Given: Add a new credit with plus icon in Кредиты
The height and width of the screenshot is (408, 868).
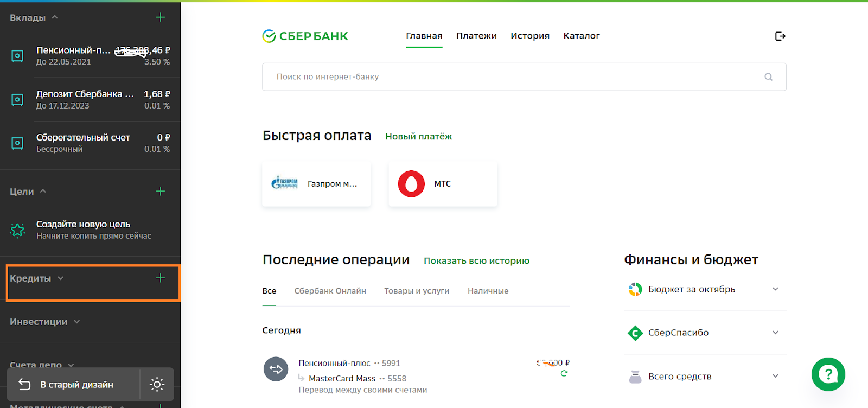Looking at the screenshot, I should 161,278.
